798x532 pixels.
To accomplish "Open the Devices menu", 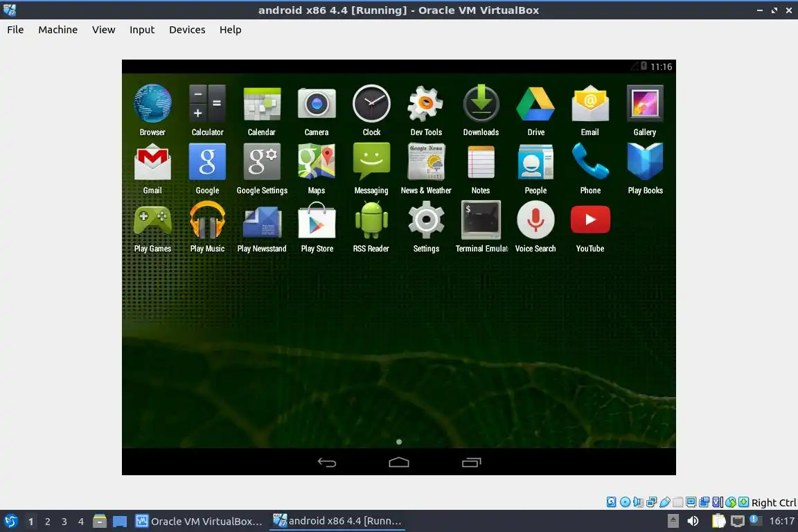I will pyautogui.click(x=187, y=30).
